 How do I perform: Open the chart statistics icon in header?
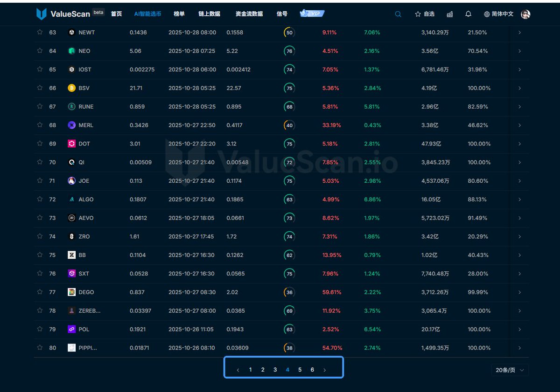point(450,14)
